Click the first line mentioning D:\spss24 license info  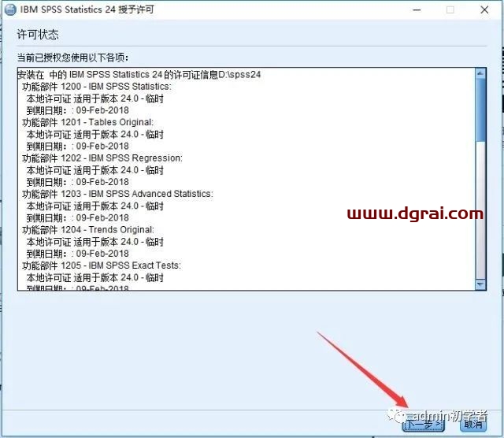(x=139, y=75)
